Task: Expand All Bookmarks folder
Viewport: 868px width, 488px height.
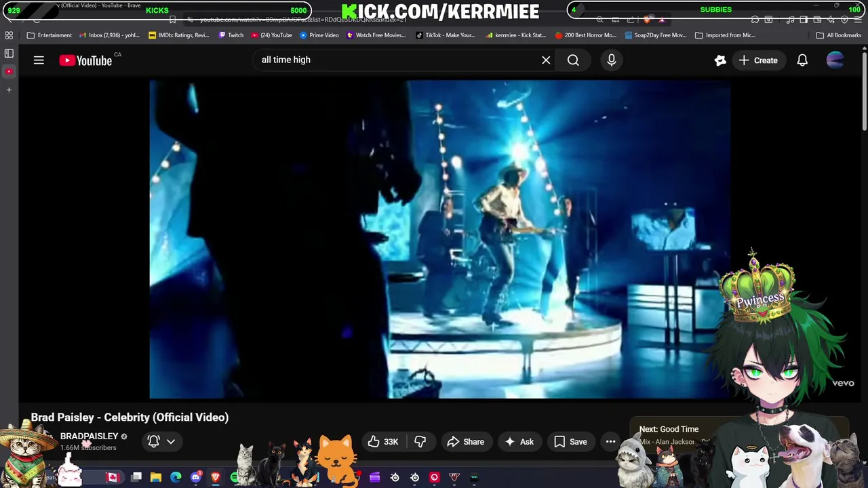Action: click(x=839, y=35)
